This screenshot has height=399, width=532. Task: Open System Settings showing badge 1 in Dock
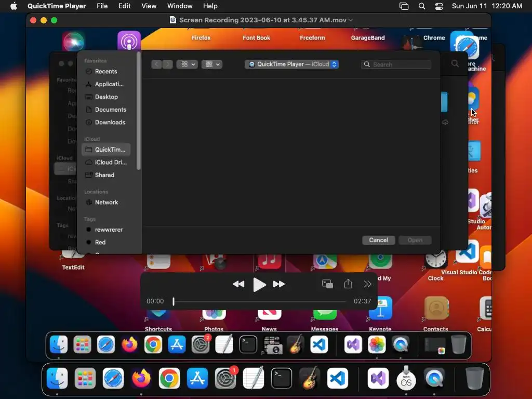[225, 377]
